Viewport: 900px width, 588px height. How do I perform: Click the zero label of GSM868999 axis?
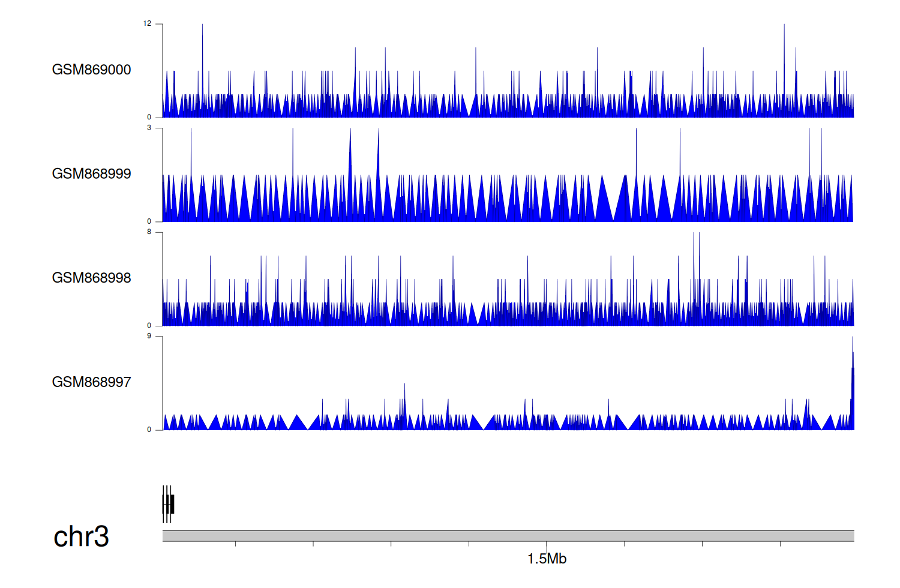[149, 221]
